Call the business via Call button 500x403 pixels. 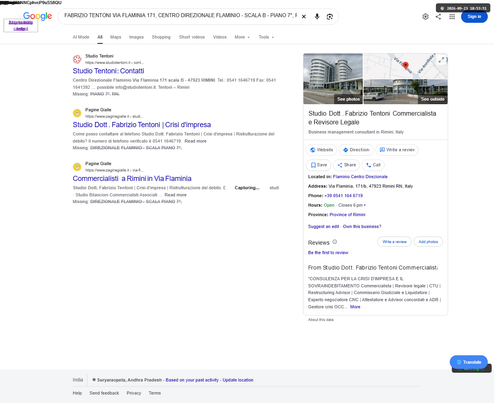point(373,165)
